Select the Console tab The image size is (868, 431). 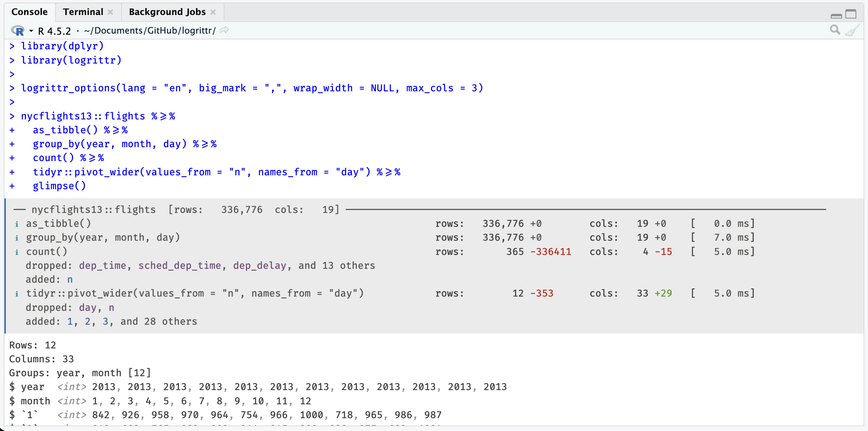pos(30,12)
